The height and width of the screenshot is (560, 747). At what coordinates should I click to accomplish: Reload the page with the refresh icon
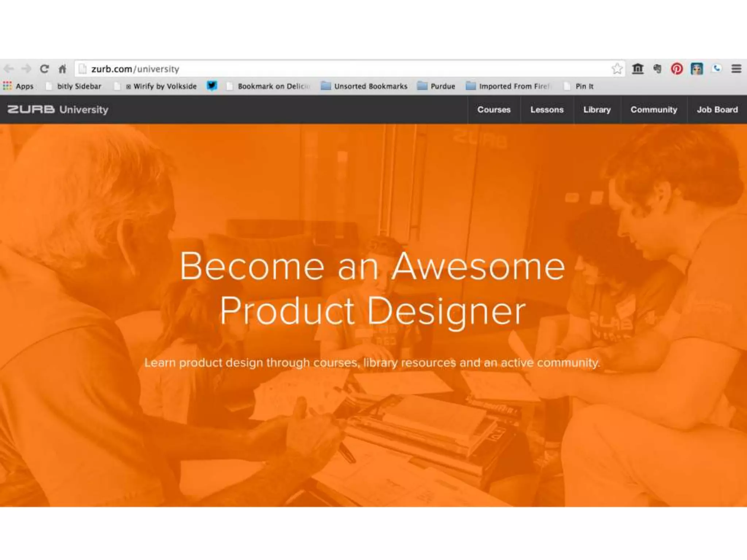click(x=44, y=69)
